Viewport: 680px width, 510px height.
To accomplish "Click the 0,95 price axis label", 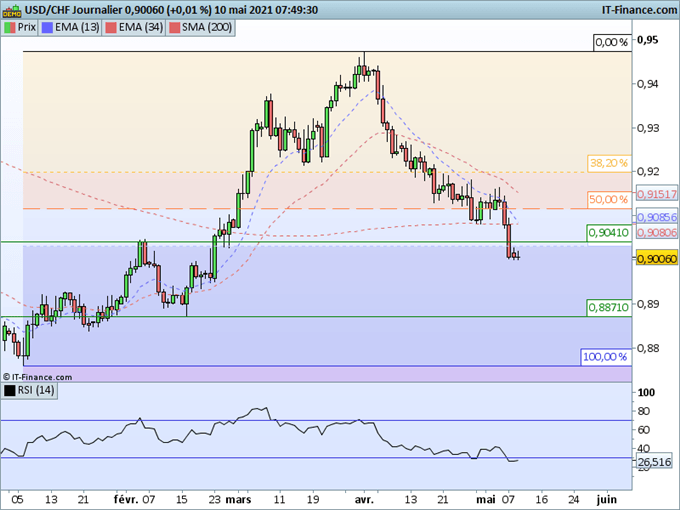I will (x=647, y=40).
